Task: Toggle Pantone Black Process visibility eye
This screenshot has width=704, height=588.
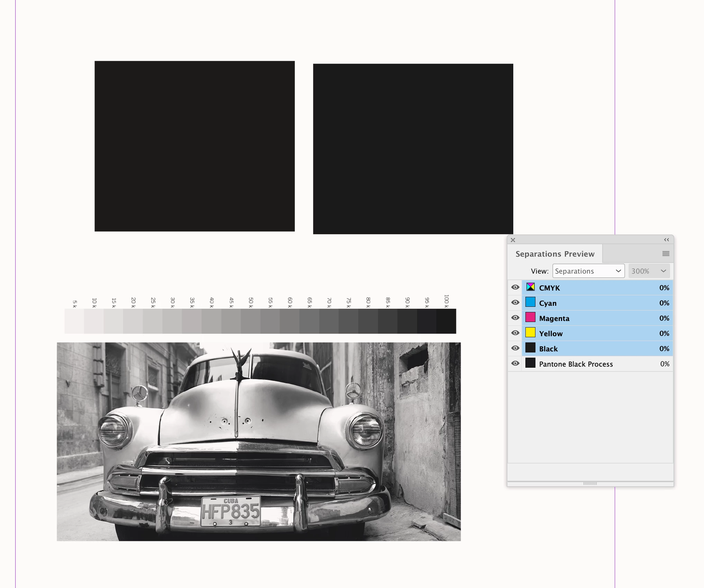Action: click(x=515, y=364)
